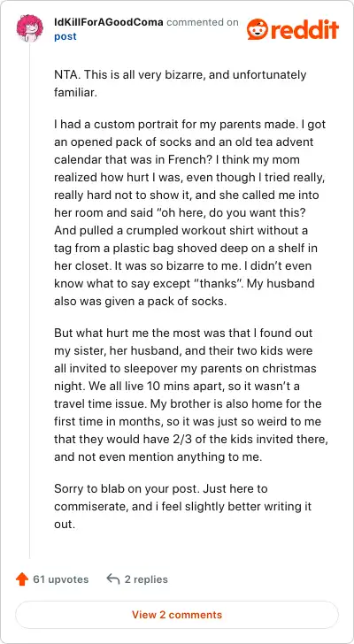The width and height of the screenshot is (354, 644).
Task: Click the reply arrow icon
Action: (112, 579)
